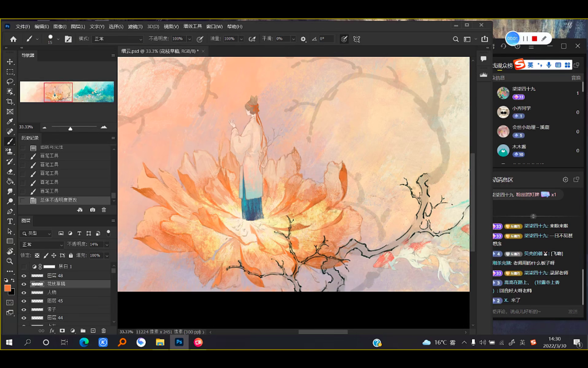The height and width of the screenshot is (368, 588).
Task: Open the Share icon in options bar
Action: [485, 39]
